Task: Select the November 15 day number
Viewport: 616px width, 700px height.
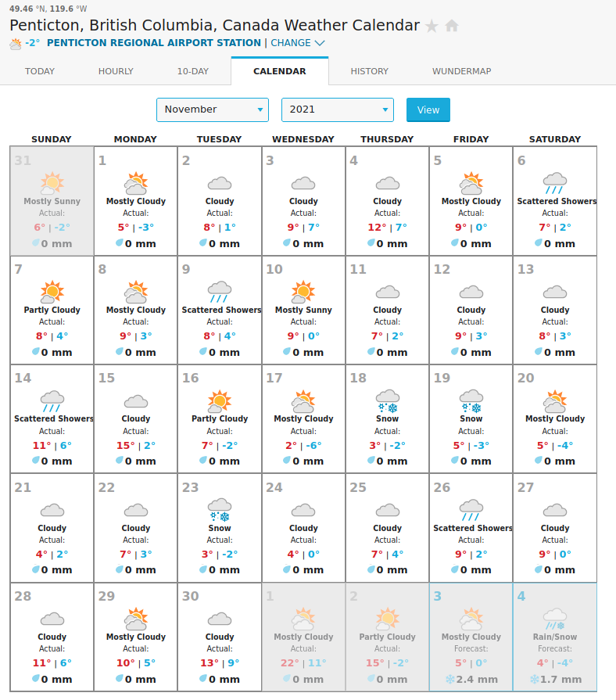Action: pyautogui.click(x=106, y=378)
